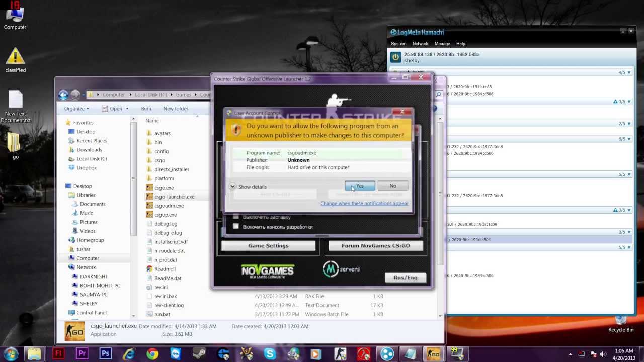Toggle the 'Выключить заставку' checkbox
Screen dimensions: 644x362
pos(236,217)
